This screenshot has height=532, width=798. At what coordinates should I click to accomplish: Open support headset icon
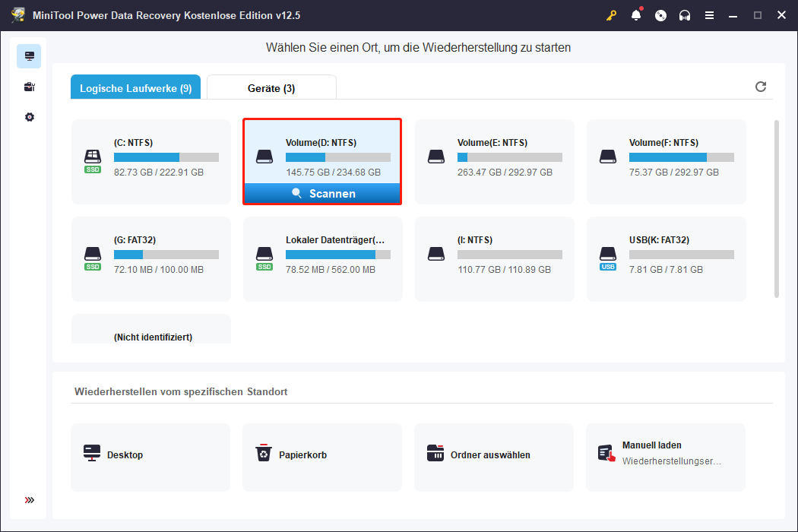685,16
